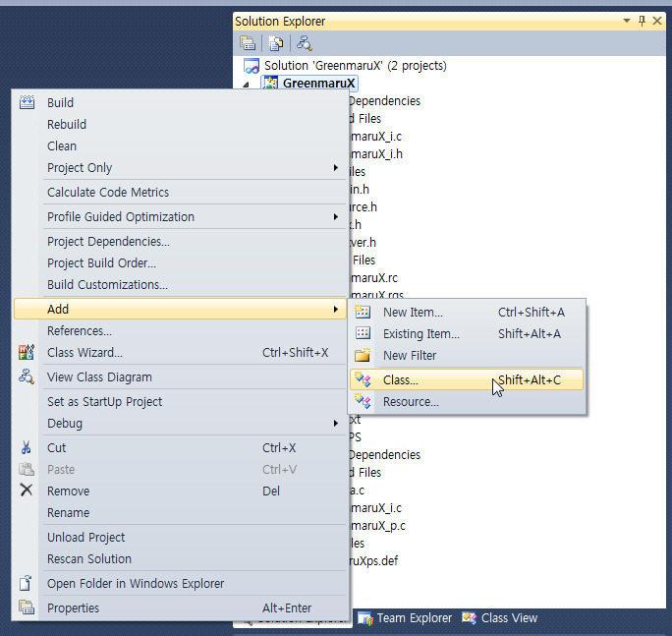Click the Properties toolbar icon in Solution Explorer
The width and height of the screenshot is (672, 636).
pyautogui.click(x=248, y=43)
